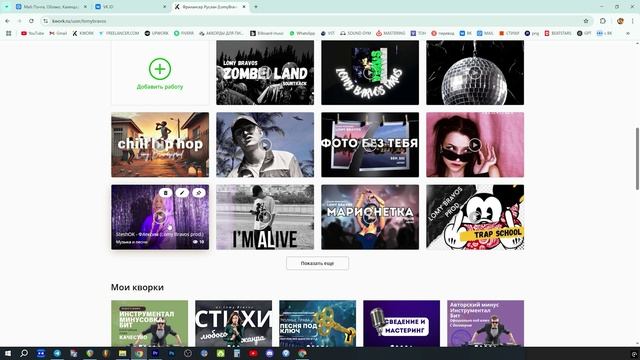Image resolution: width=640 pixels, height=360 pixels.
Task: Open the ФОТО БЕЗ ТЕБЯ thumbnail
Action: click(370, 144)
